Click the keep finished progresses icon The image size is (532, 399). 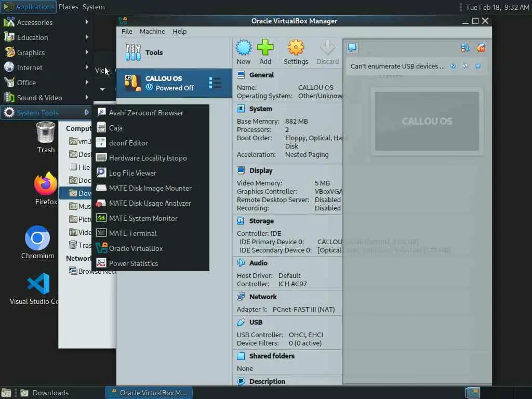[465, 48]
